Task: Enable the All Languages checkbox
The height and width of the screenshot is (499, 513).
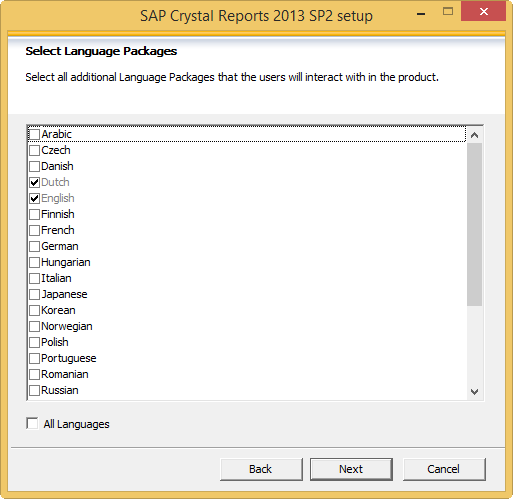Action: 32,424
